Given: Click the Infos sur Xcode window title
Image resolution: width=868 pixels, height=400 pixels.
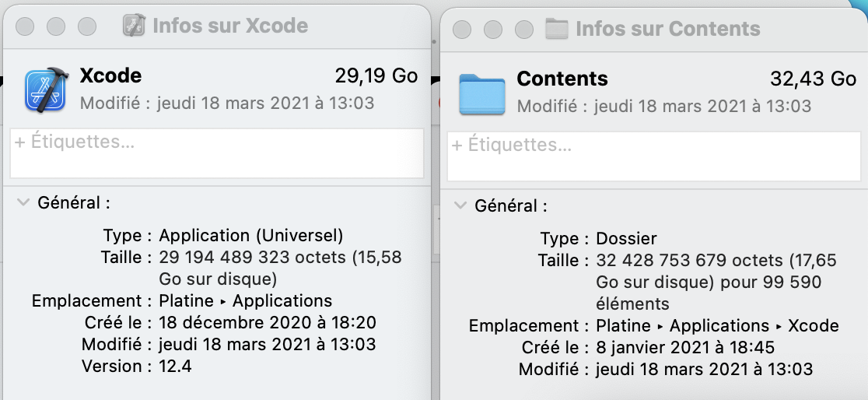Looking at the screenshot, I should tap(230, 25).
